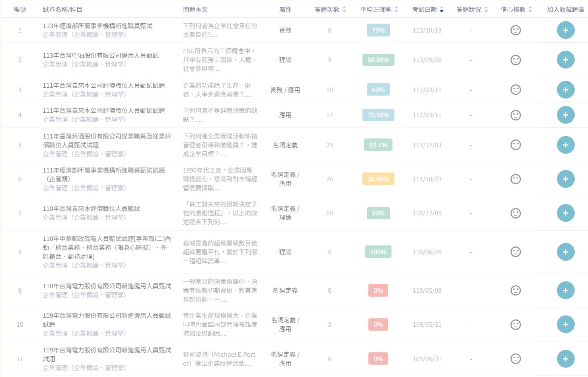588x377 pixels.
Task: Set confidence face icon for row 2
Action: tap(516, 60)
